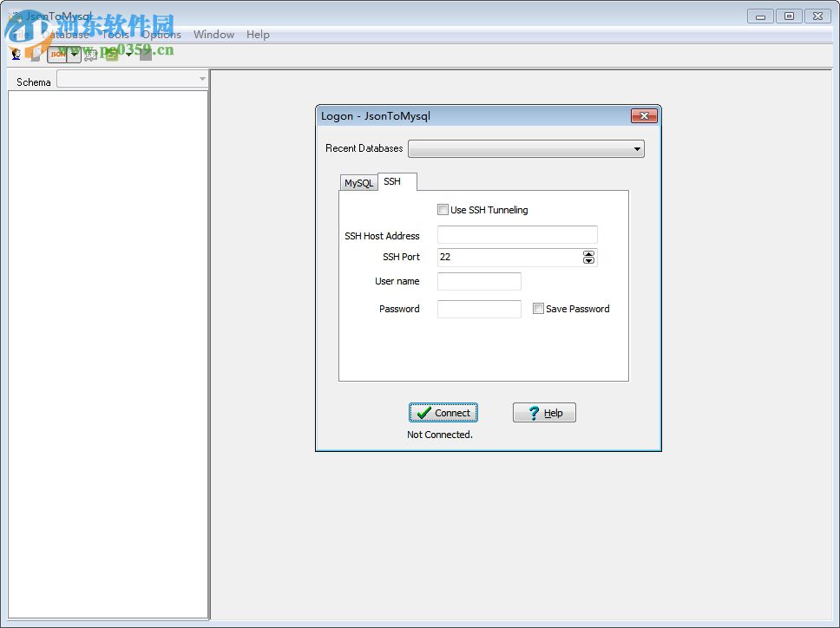Viewport: 840px width, 628px height.
Task: Click the Connect button's green checkmark icon
Action: click(x=424, y=412)
